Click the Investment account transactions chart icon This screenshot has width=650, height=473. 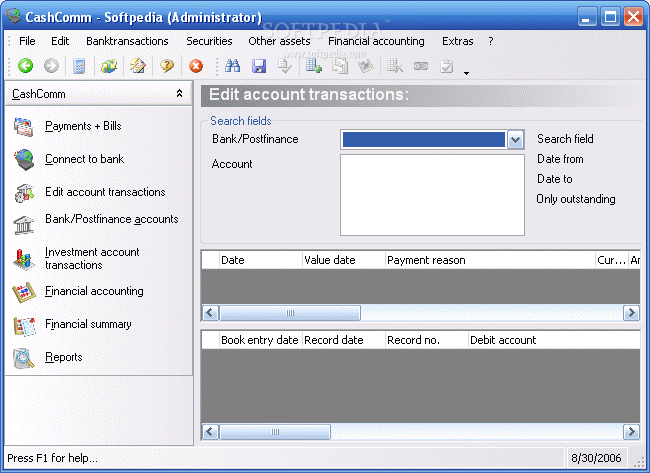(x=24, y=259)
